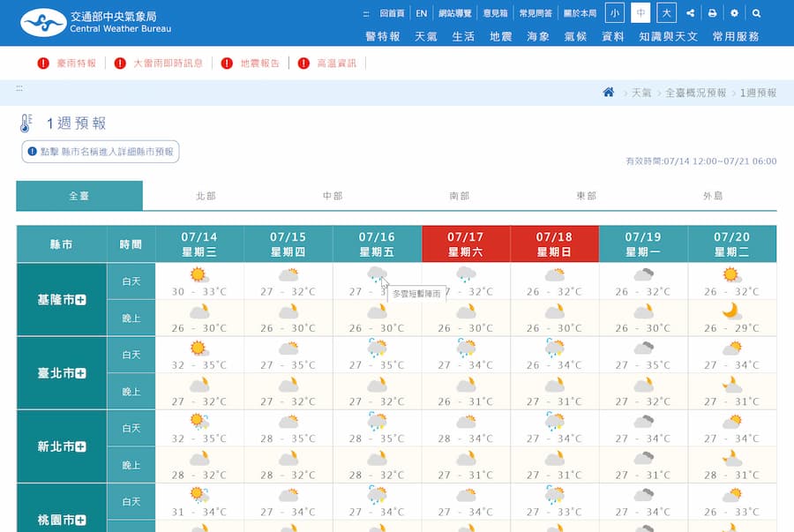Image resolution: width=794 pixels, height=532 pixels.
Task: Click the 點擊縣市名稱 info notice
Action: pyautogui.click(x=101, y=152)
